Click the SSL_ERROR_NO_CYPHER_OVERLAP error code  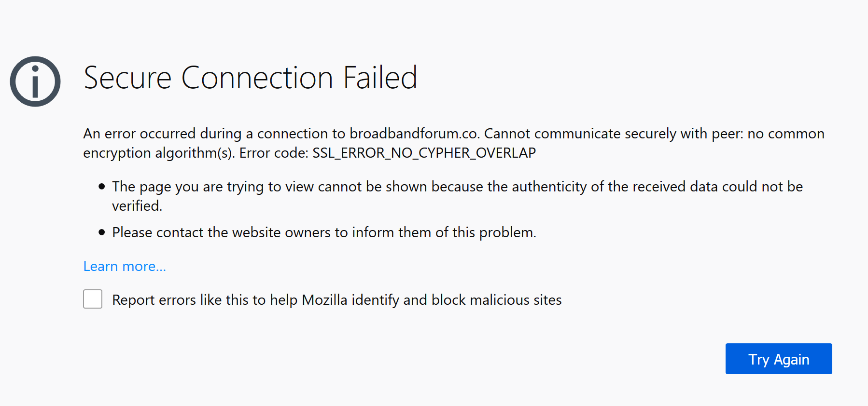pos(424,153)
